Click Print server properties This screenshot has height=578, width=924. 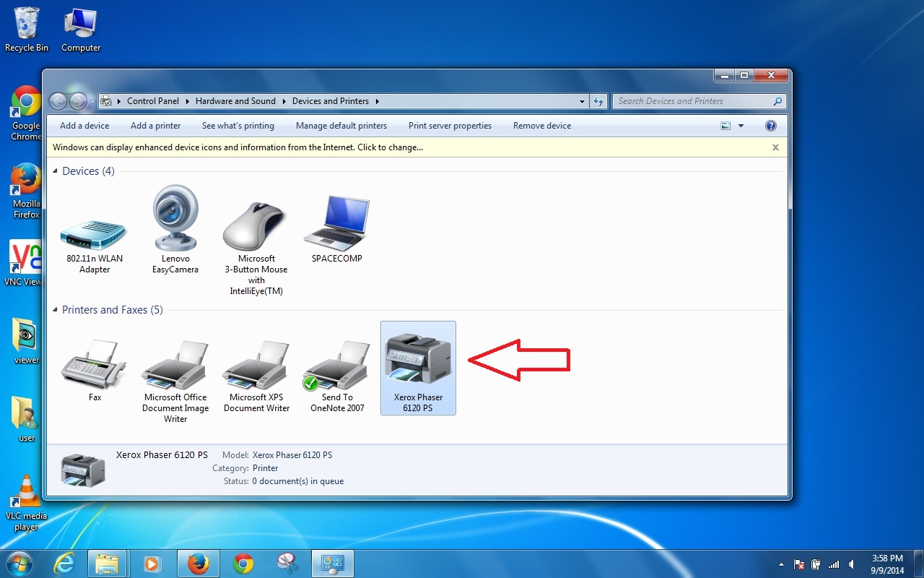450,126
